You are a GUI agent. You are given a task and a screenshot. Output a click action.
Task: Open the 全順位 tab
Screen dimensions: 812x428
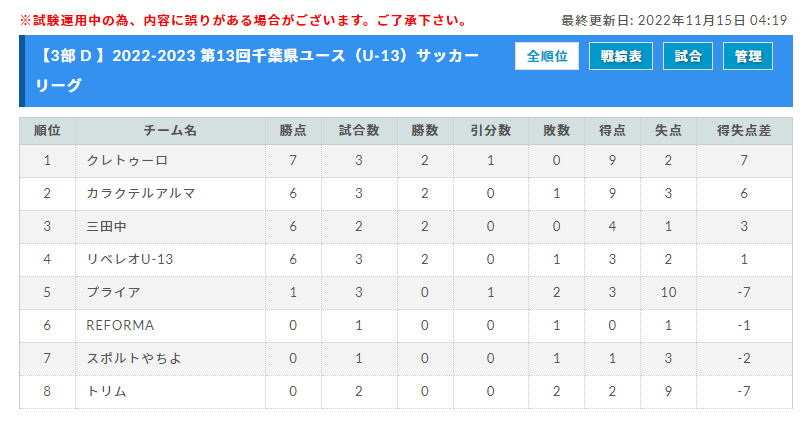(x=547, y=56)
